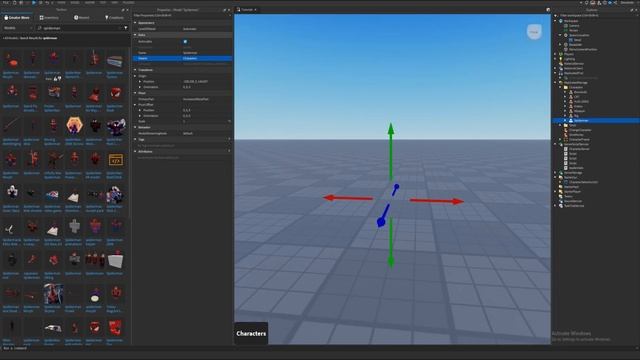
Task: Select StarterPlayer in Explorer
Action: point(572,191)
